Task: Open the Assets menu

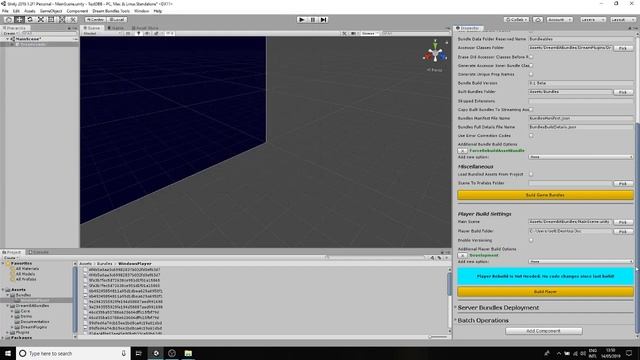Action: click(30, 11)
